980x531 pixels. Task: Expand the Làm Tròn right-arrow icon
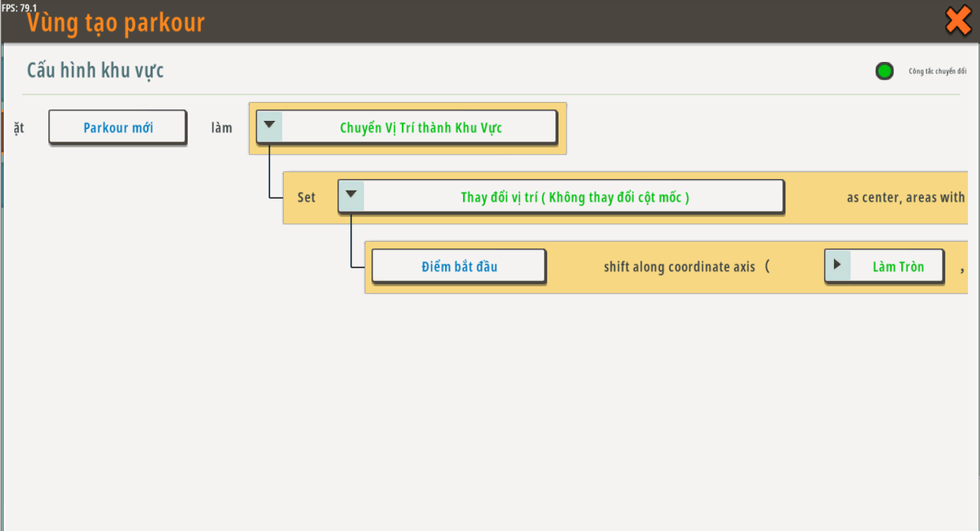838,266
